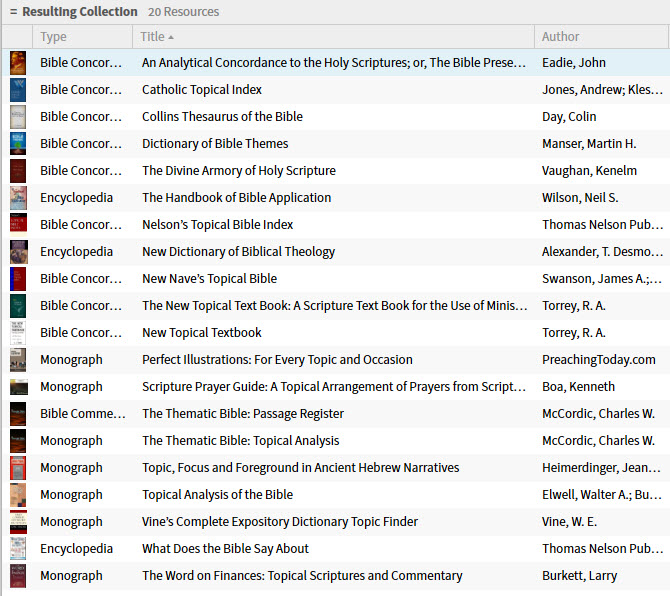The image size is (670, 596).
Task: Click Thematic Bible: Passage Register cover
Action: coord(18,414)
